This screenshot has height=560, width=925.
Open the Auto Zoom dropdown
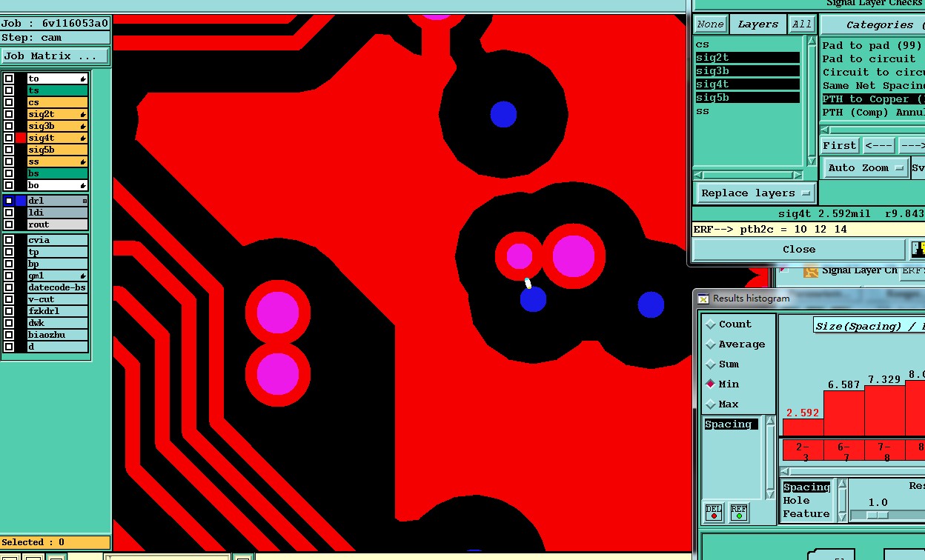[866, 168]
